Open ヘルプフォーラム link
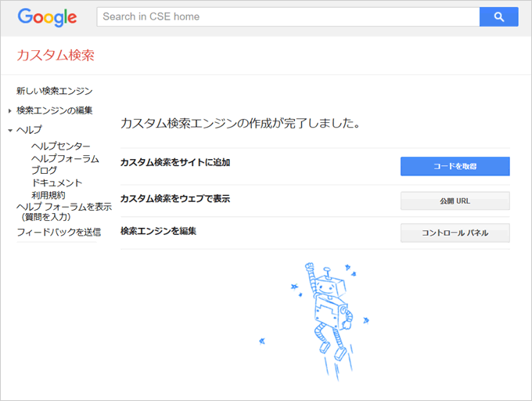The height and width of the screenshot is (401, 532). (65, 158)
